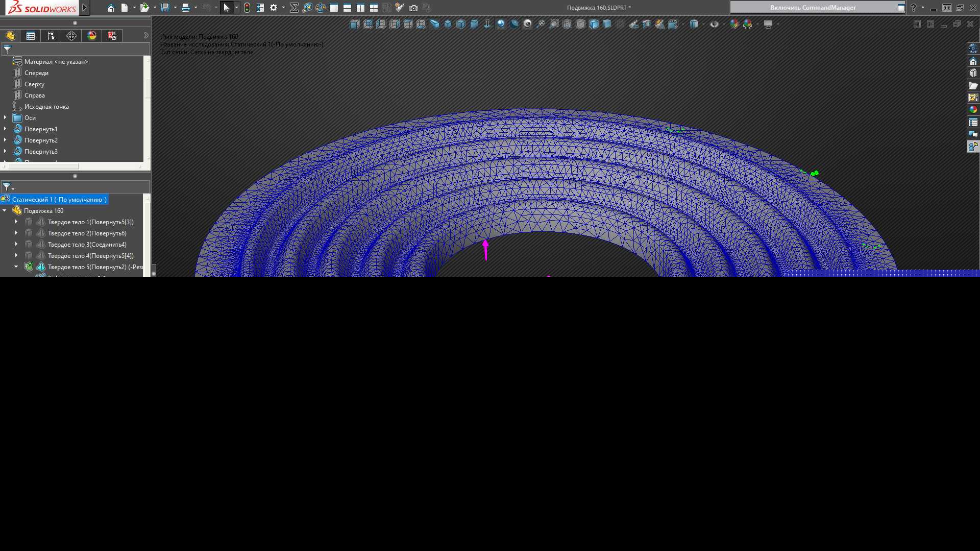Open Custom Properties in the task pane
Viewport: 980px width, 551px height.
[x=973, y=122]
